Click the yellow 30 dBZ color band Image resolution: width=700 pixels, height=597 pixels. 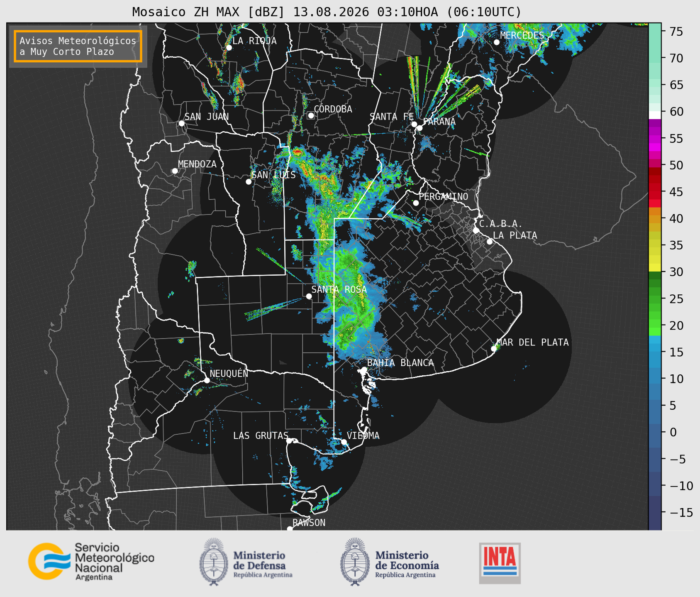(x=655, y=268)
